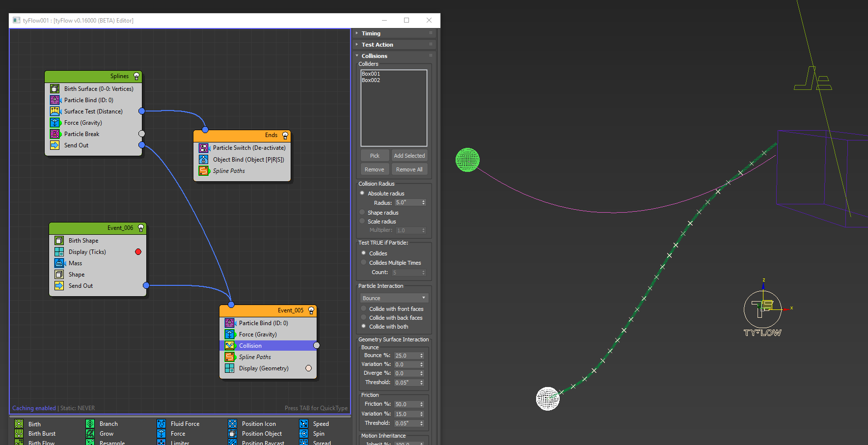This screenshot has height=445, width=868.
Task: Expand the Test Action rollout
Action: point(394,45)
